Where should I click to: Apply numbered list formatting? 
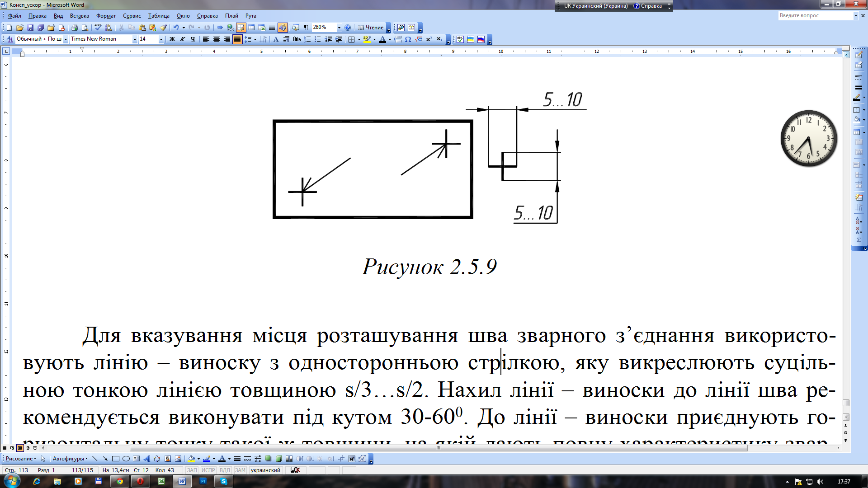click(307, 39)
